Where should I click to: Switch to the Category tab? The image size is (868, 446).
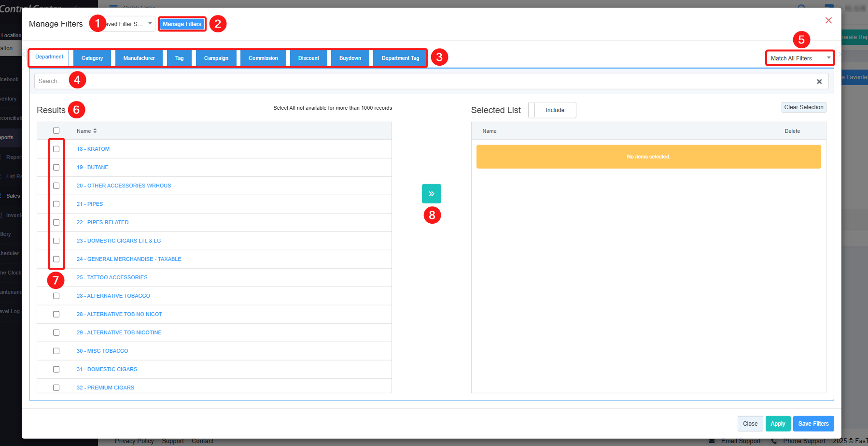coord(92,58)
